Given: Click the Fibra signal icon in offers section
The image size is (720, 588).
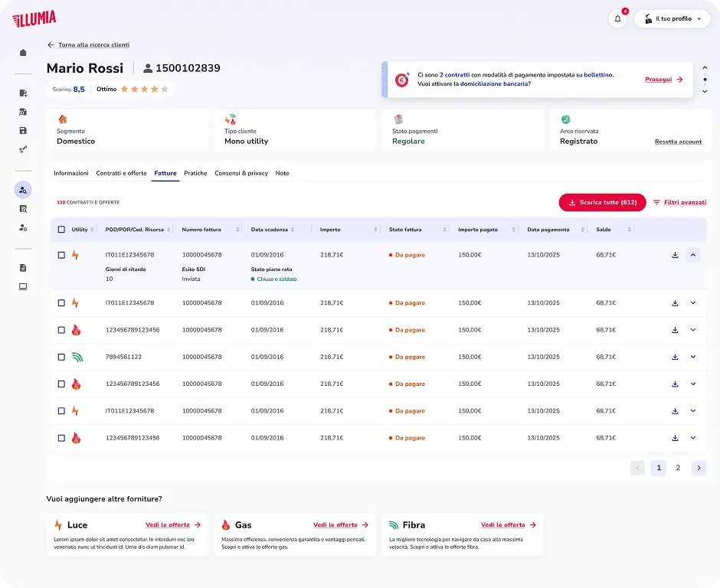Looking at the screenshot, I should point(394,524).
